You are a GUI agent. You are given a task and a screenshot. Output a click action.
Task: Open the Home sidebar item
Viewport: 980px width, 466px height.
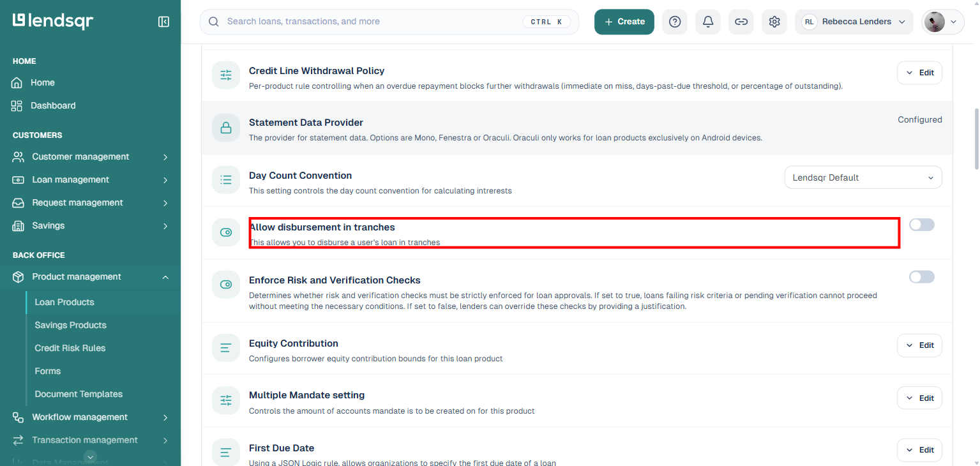90,82
